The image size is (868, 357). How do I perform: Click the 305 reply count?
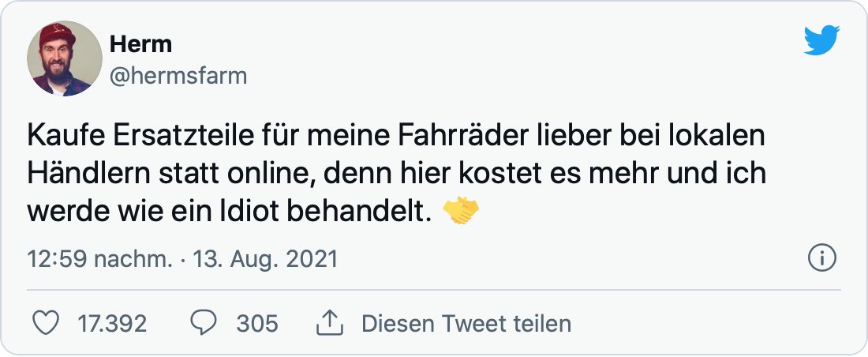click(x=257, y=323)
